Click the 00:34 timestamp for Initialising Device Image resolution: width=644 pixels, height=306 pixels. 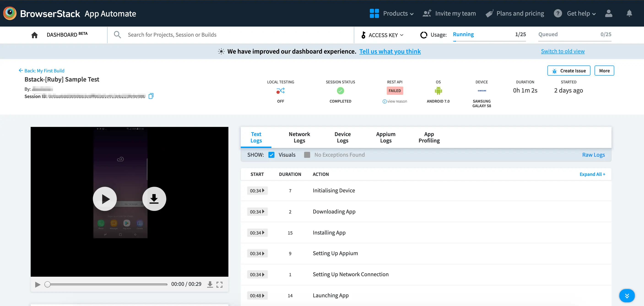tap(257, 191)
